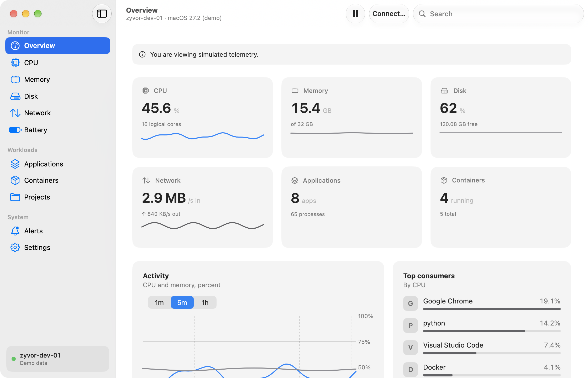Open the Battery sidebar item
The width and height of the screenshot is (588, 378).
[x=58, y=130]
